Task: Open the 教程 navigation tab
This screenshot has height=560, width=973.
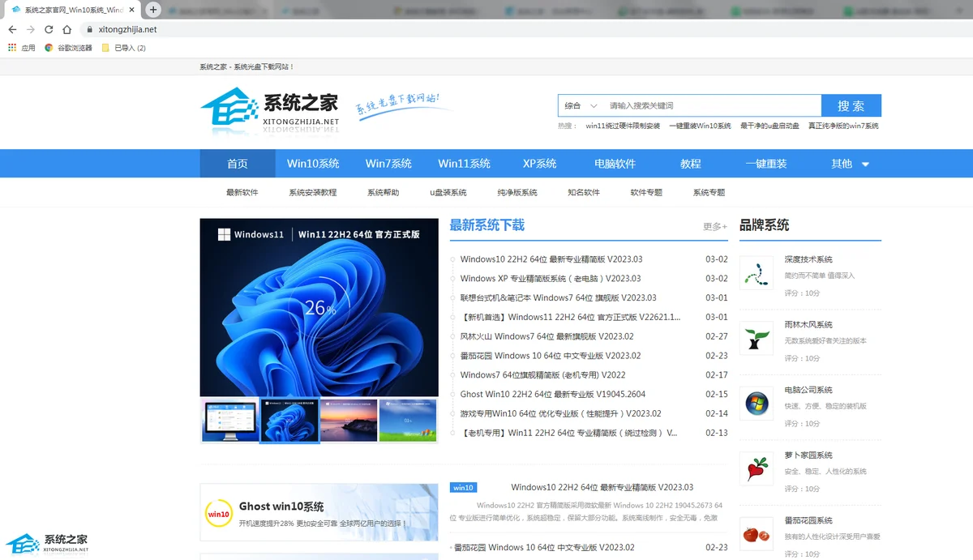Action: point(691,164)
